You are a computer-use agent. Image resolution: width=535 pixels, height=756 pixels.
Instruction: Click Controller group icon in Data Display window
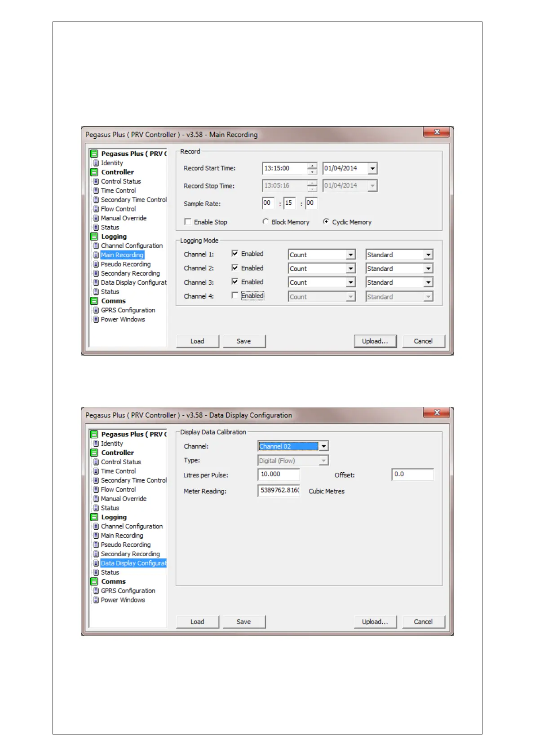pos(94,453)
